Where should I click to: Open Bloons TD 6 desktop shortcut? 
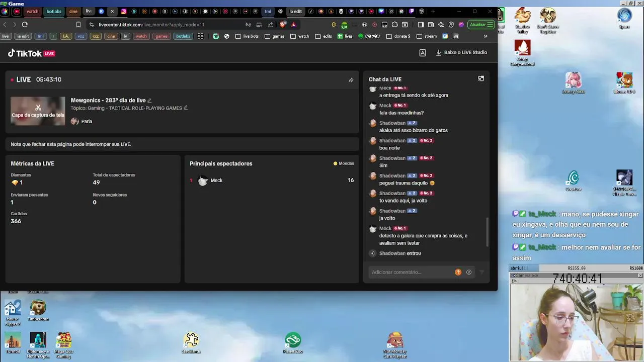pos(624,83)
